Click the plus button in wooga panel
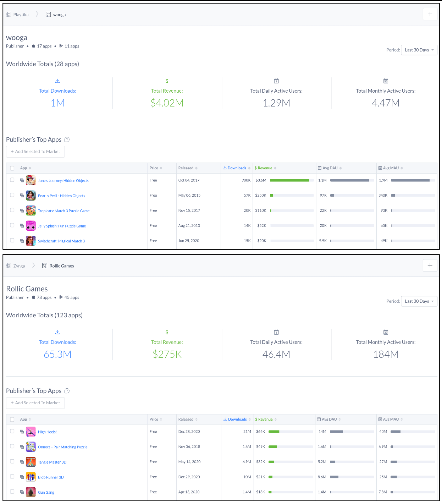 (x=430, y=14)
